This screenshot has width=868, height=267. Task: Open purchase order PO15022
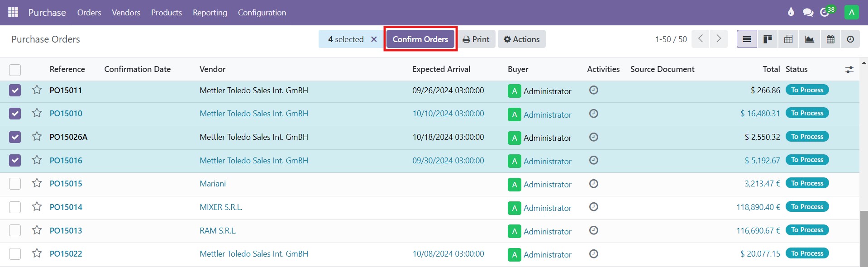pyautogui.click(x=66, y=254)
